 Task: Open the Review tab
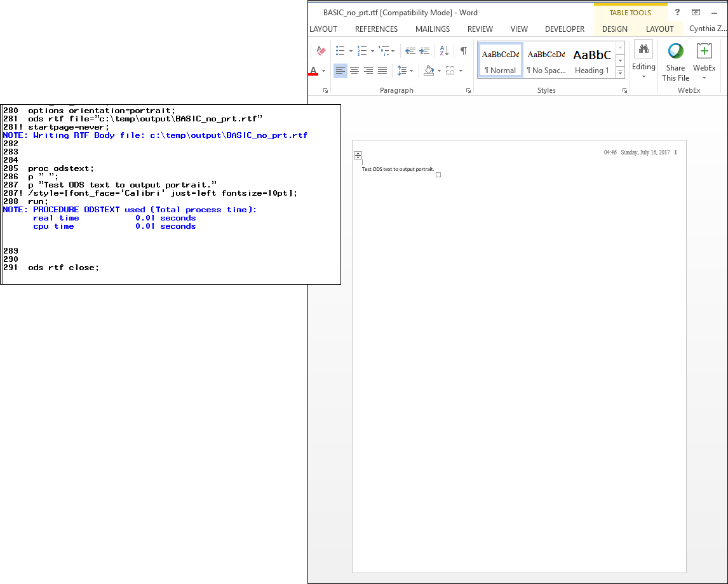[480, 29]
